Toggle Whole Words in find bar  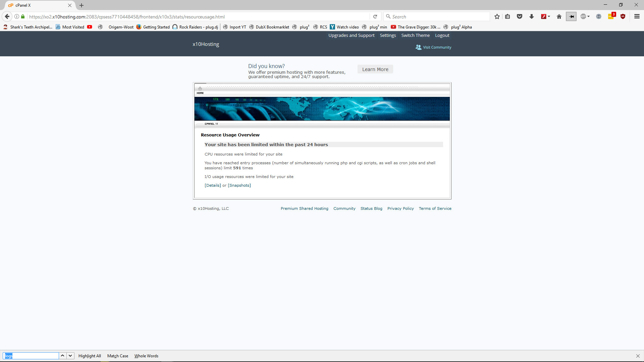pyautogui.click(x=146, y=356)
